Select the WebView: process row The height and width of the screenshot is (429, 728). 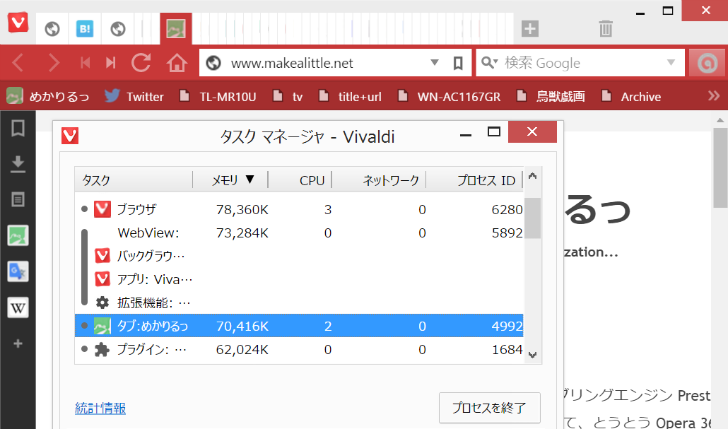point(299,233)
